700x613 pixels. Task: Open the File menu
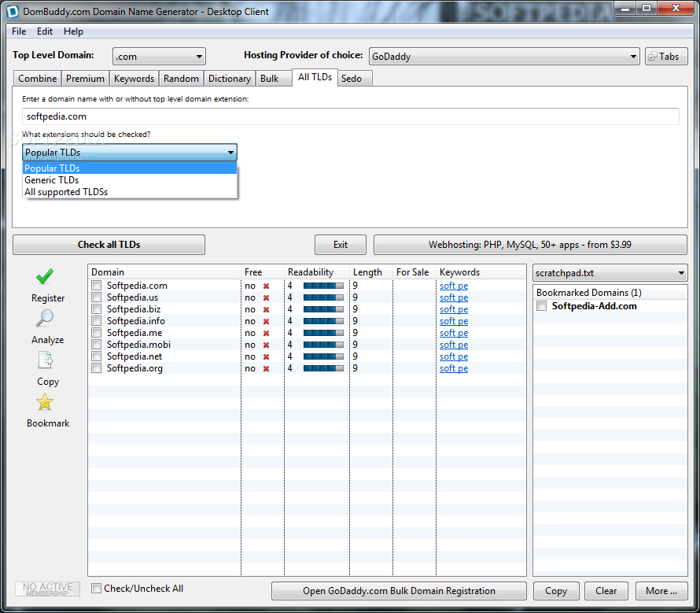pyautogui.click(x=19, y=31)
